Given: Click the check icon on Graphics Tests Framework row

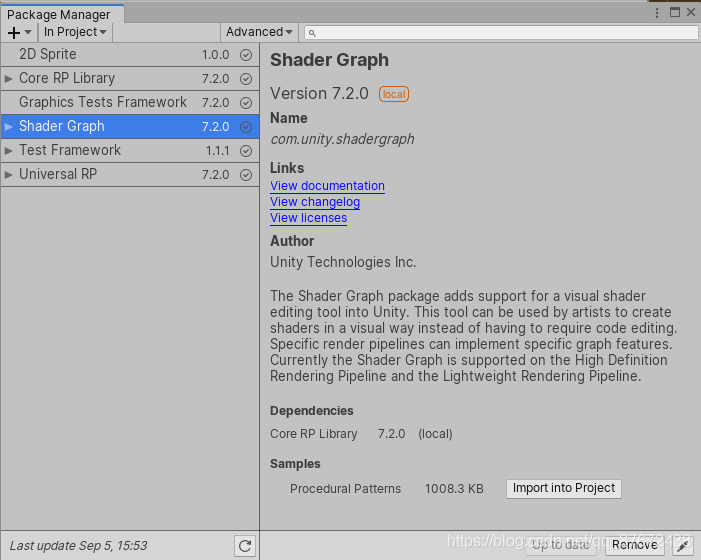Looking at the screenshot, I should 246,103.
